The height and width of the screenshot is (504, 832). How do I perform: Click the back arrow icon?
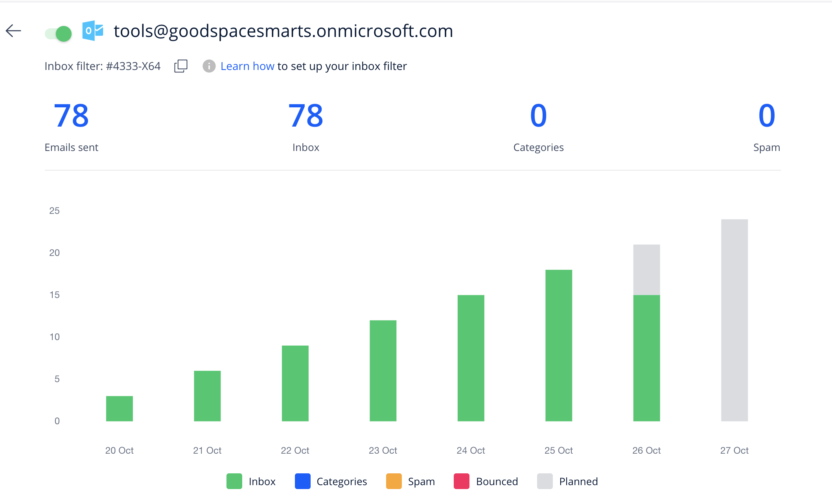[x=13, y=31]
